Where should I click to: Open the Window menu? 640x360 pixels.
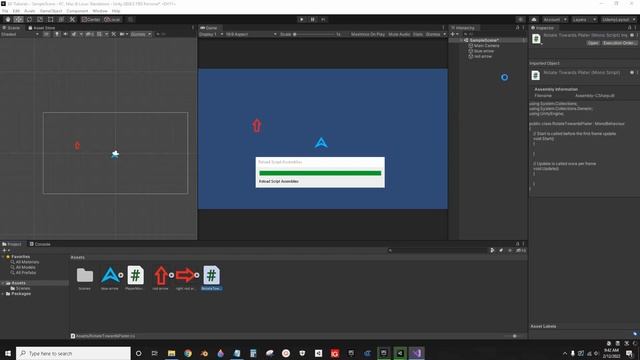tap(100, 11)
